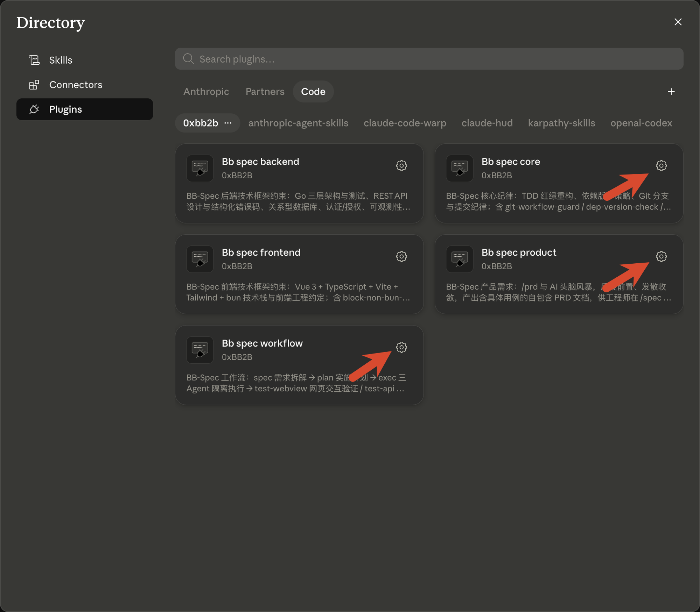
Task: Select the Plugins sidebar item
Action: click(x=85, y=109)
